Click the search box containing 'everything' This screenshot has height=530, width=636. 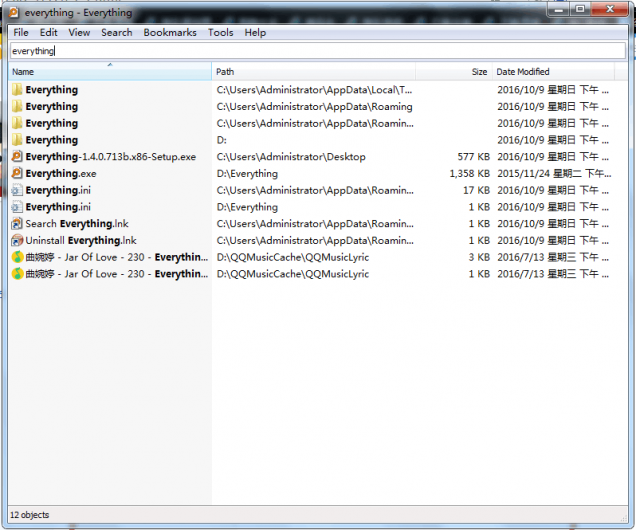coord(318,51)
